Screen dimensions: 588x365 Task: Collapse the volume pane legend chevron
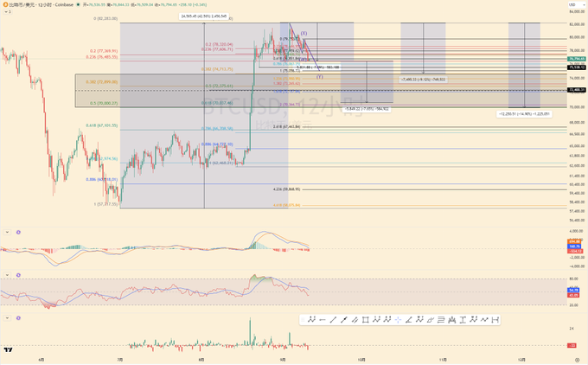(x=7, y=318)
